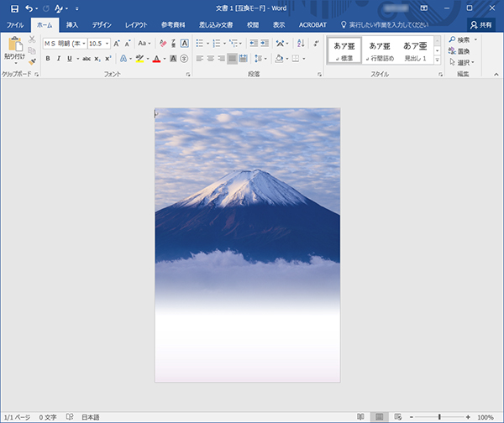The width and height of the screenshot is (504, 423).
Task: Click the Save icon in title bar
Action: point(14,8)
